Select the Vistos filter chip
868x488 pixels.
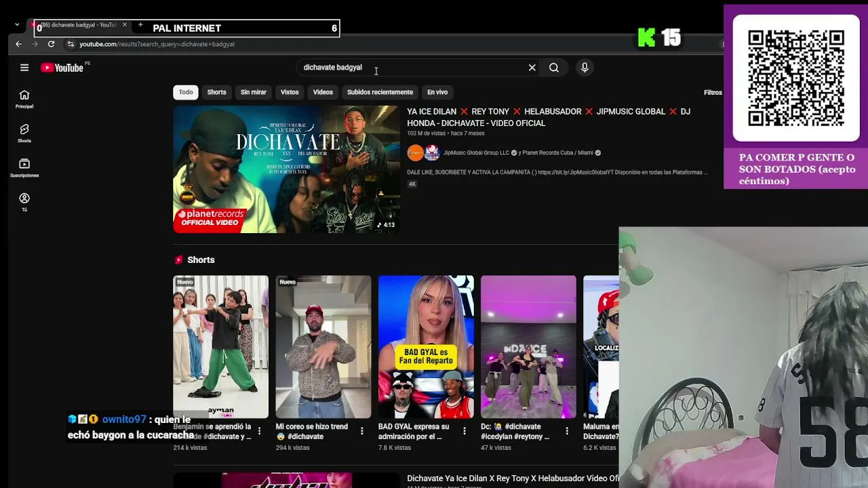[x=290, y=92]
